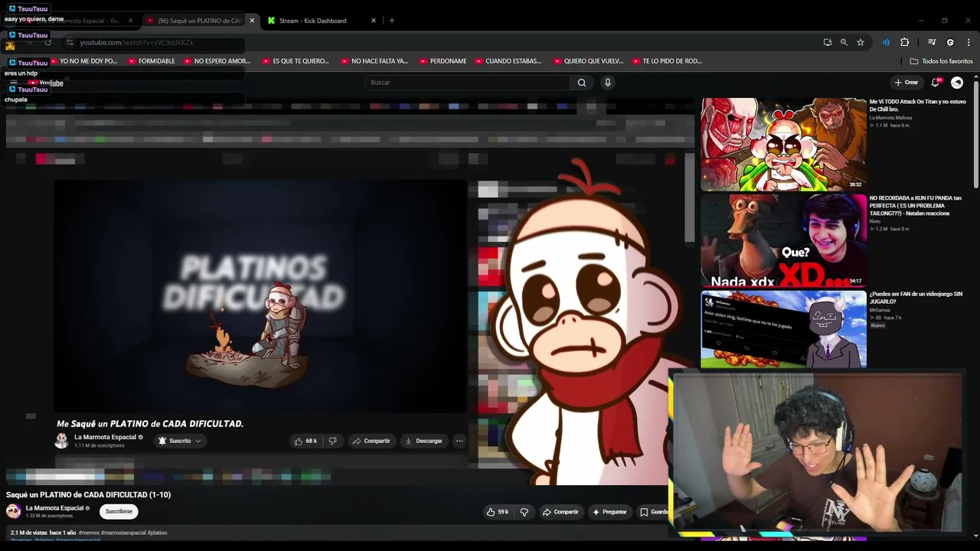
Task: Like the video with 59 k likes
Action: 498,512
